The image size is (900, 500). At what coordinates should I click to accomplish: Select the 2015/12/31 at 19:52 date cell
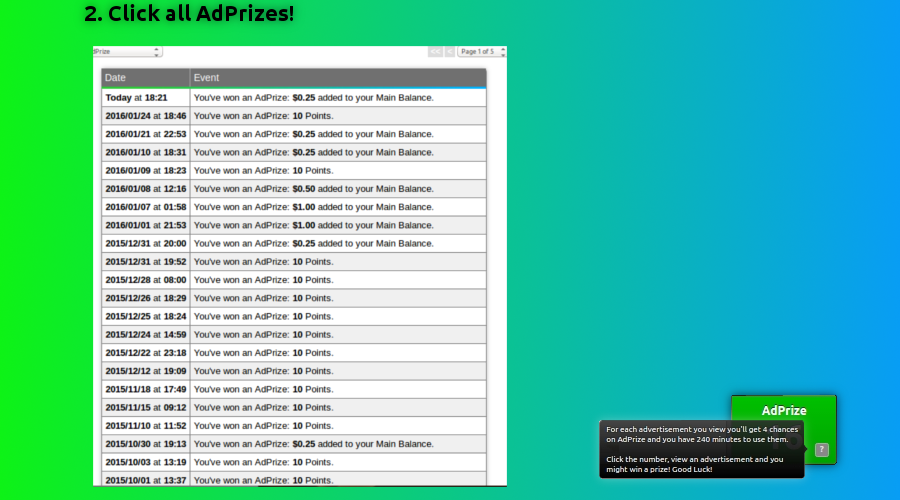tap(146, 262)
